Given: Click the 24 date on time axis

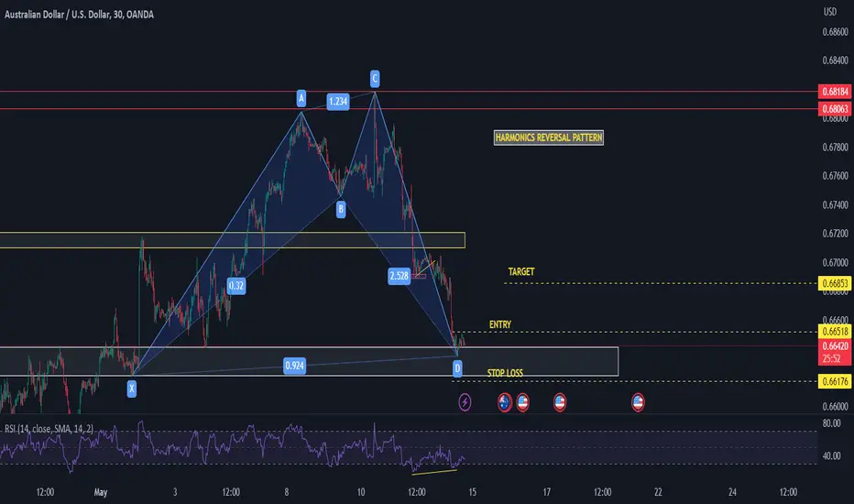Looking at the screenshot, I should point(732,492).
